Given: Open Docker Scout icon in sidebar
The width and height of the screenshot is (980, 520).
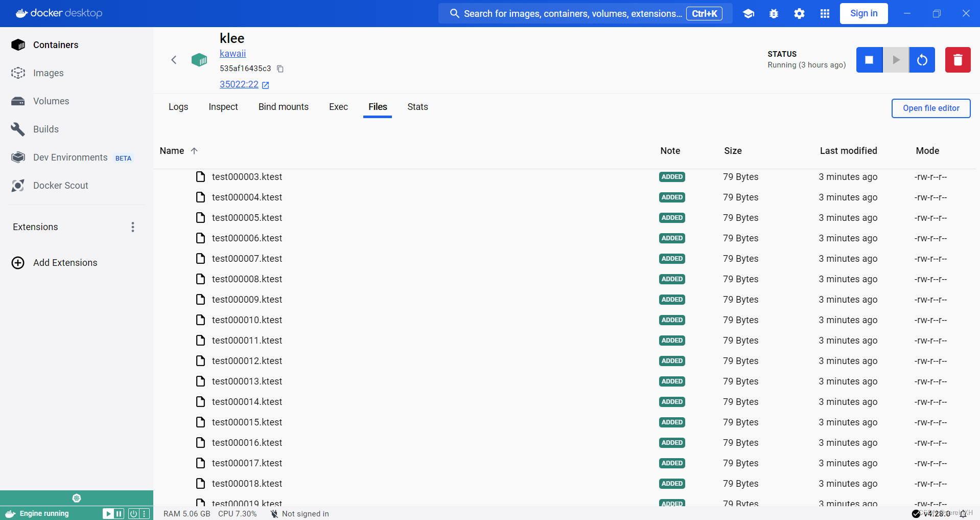Looking at the screenshot, I should [x=18, y=186].
